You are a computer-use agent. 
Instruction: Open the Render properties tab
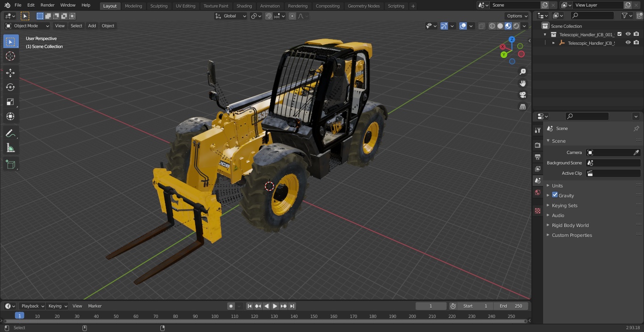click(x=537, y=145)
